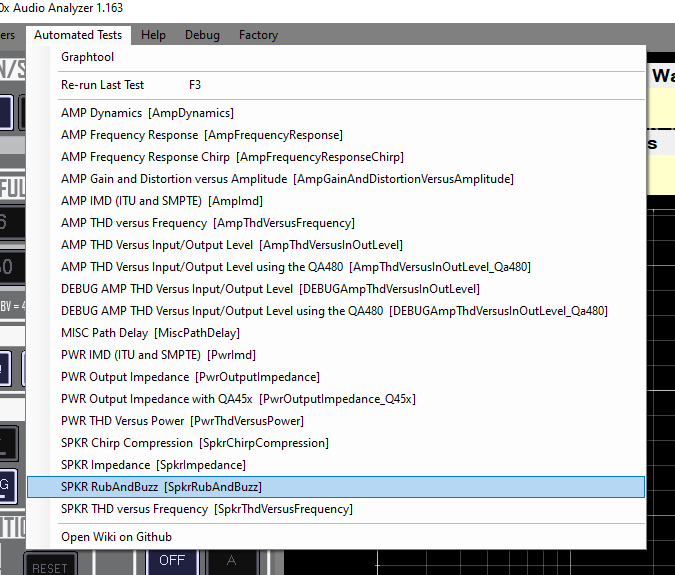This screenshot has height=575, width=675.
Task: Choose Re-run Last Test
Action: click(336, 85)
